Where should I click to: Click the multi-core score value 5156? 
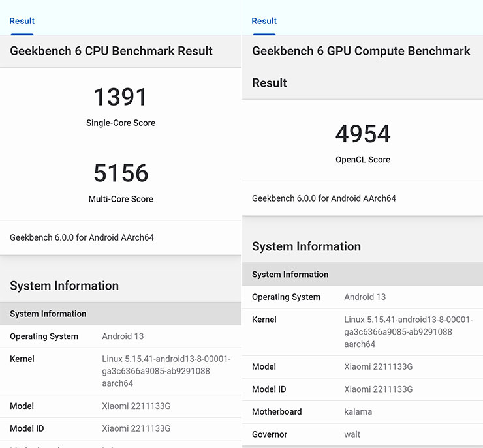point(121,173)
